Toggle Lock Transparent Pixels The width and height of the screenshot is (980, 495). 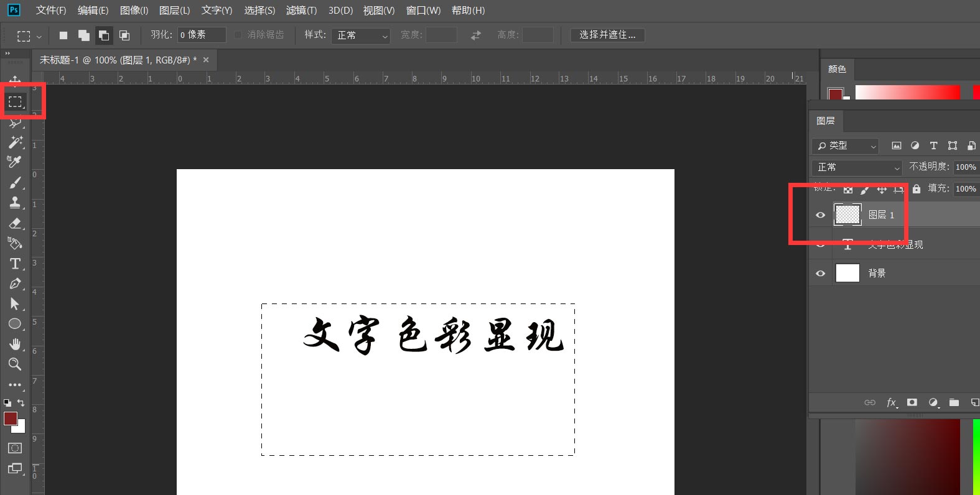click(x=847, y=189)
